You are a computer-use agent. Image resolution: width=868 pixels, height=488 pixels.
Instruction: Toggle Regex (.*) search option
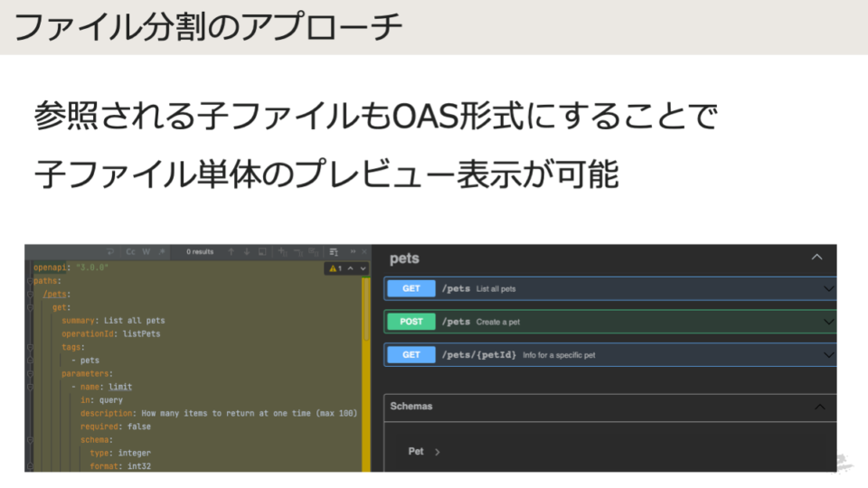[x=162, y=252]
